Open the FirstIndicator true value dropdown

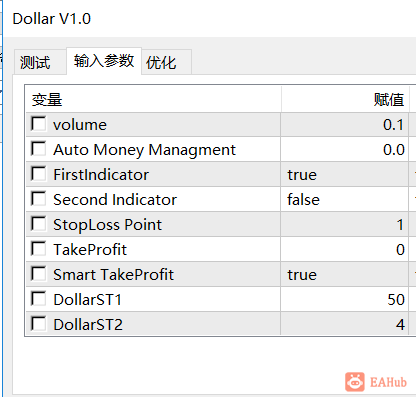click(x=345, y=174)
